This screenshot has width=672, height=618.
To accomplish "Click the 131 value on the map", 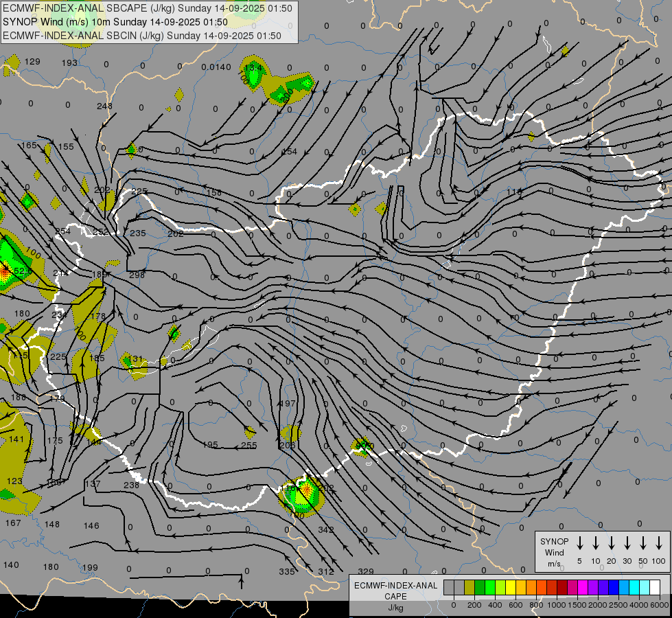I will (135, 359).
